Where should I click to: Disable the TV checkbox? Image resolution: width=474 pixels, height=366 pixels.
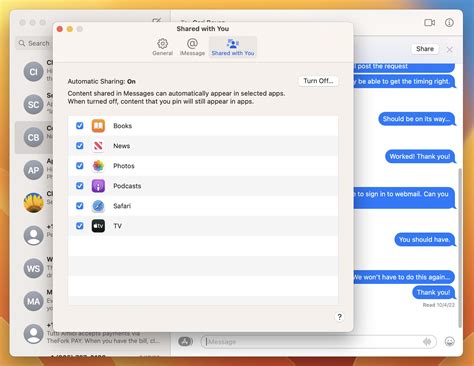(80, 226)
